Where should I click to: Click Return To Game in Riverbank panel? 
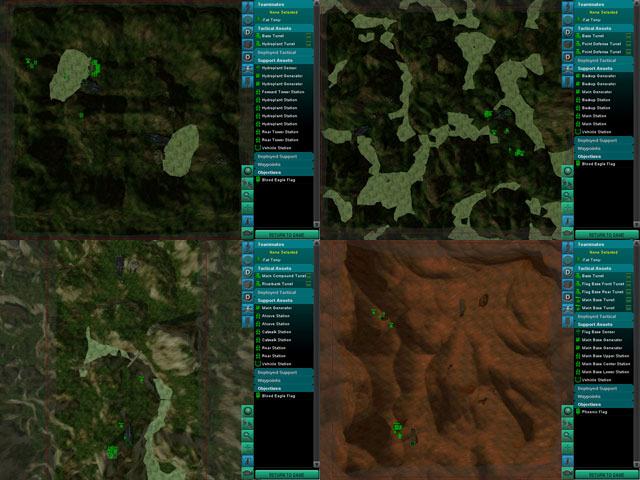[287, 475]
